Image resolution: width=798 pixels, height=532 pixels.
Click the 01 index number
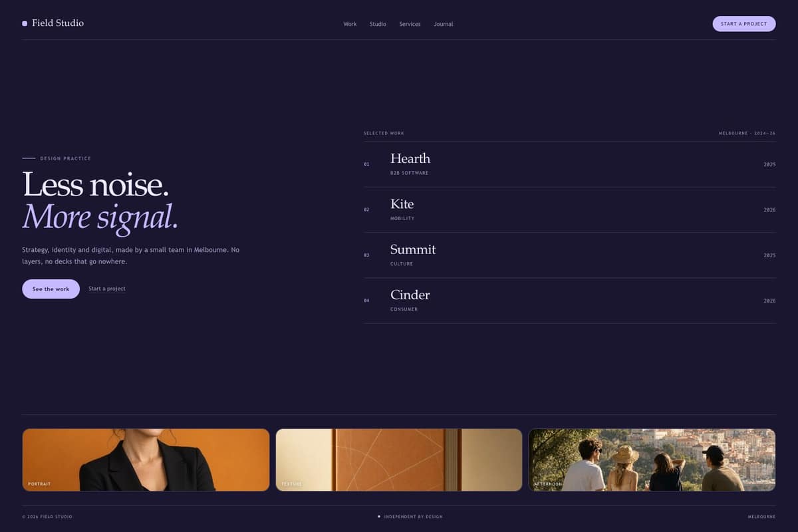(366, 164)
